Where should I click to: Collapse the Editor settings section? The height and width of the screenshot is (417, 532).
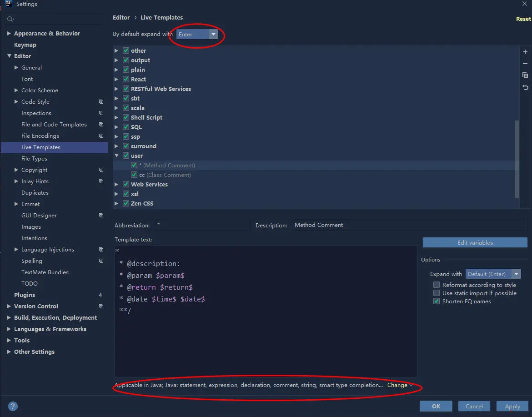pyautogui.click(x=9, y=56)
